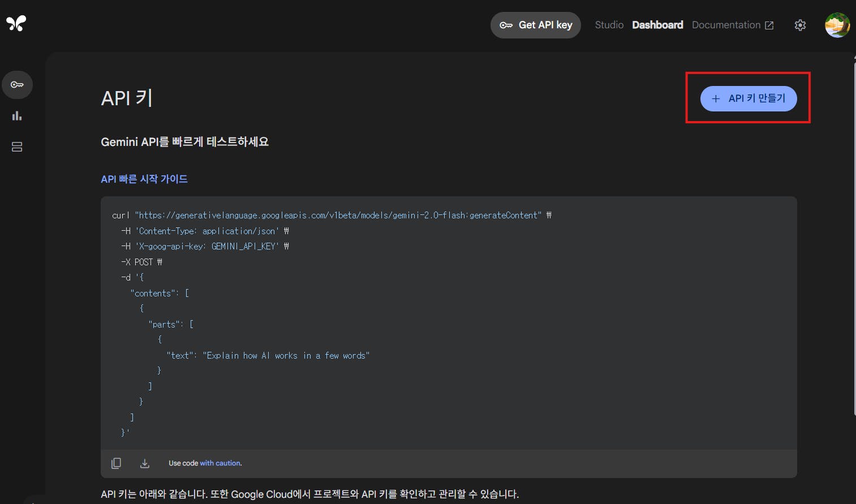Click the "contents": [ code line
This screenshot has width=856, height=504.
pos(160,293)
